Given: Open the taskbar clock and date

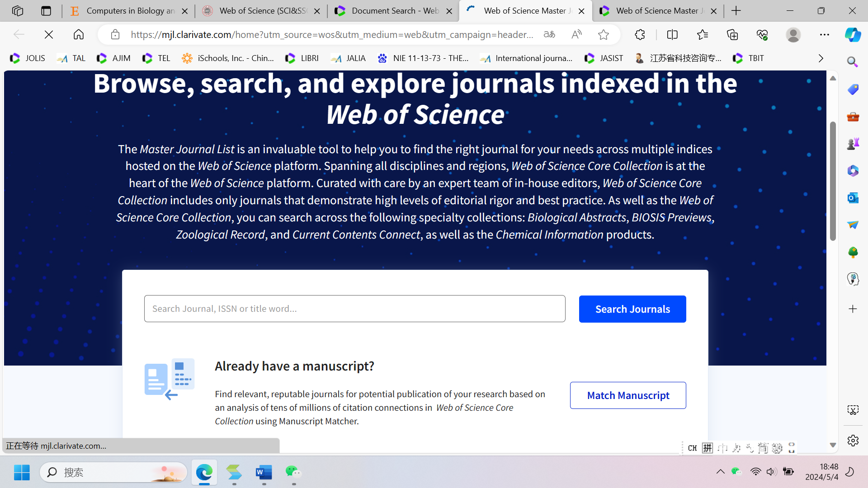Looking at the screenshot, I should pos(822,472).
